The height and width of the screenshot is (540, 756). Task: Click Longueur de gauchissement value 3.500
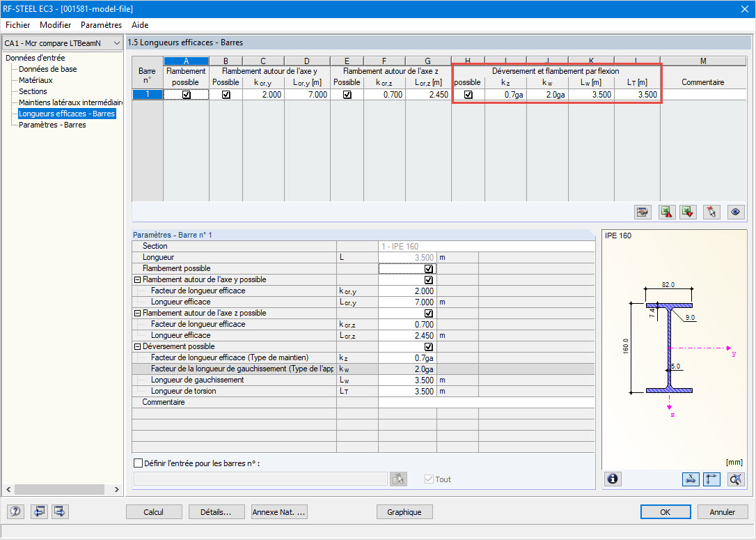407,380
